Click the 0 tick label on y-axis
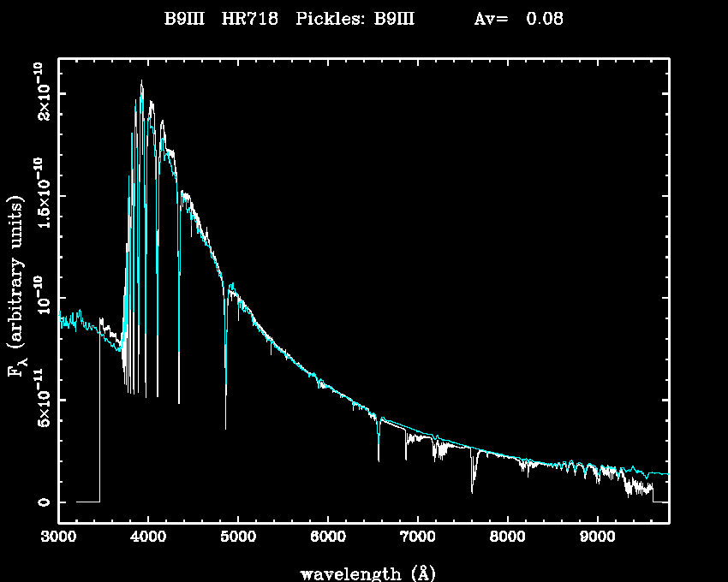 [41, 502]
